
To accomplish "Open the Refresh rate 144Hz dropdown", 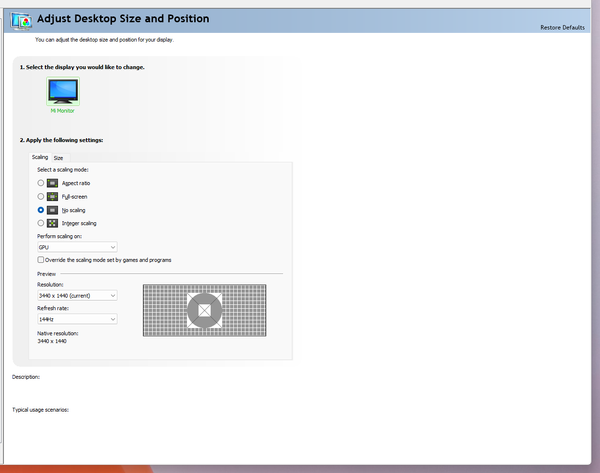I will [77, 319].
